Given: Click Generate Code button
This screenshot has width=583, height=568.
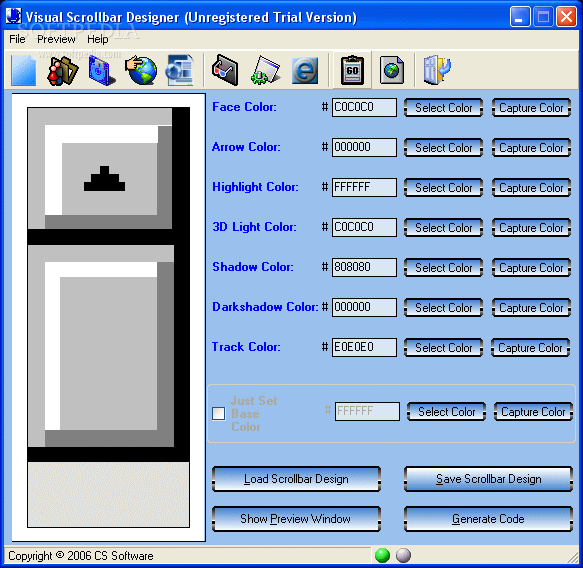Looking at the screenshot, I should coord(488,519).
